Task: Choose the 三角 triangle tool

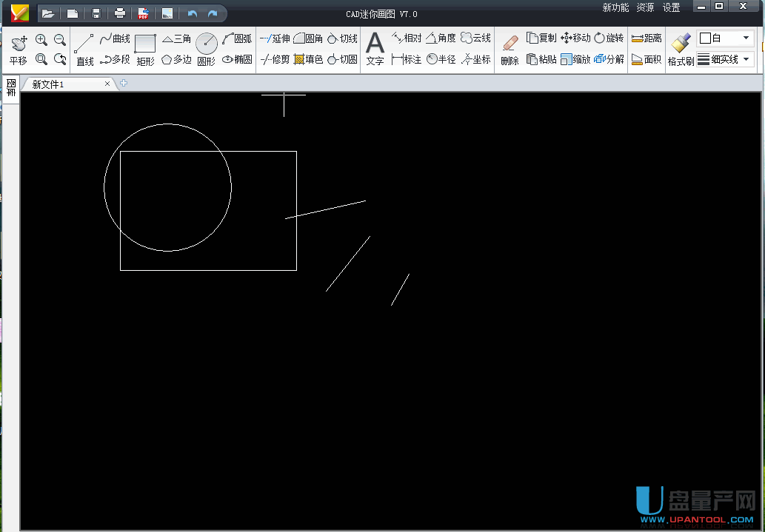Action: 176,39
